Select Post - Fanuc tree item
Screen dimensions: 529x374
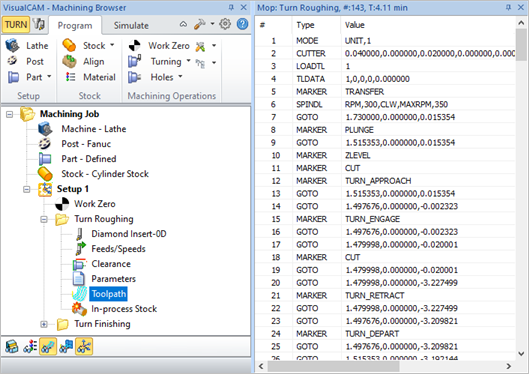(x=86, y=144)
